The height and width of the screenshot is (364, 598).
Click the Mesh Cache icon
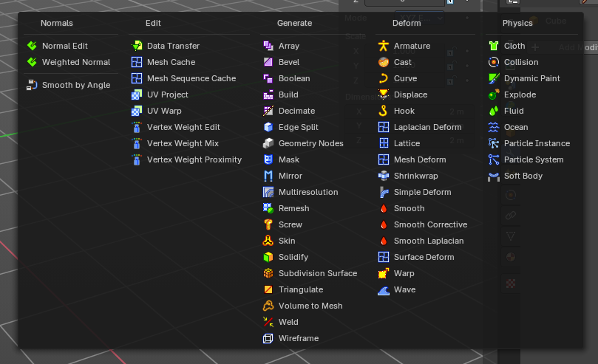137,62
